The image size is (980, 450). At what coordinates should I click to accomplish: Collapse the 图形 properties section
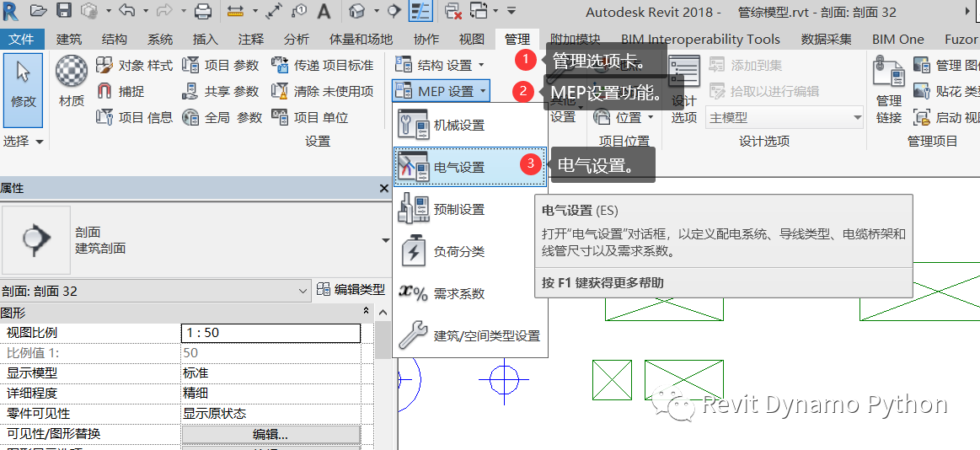coord(366,311)
